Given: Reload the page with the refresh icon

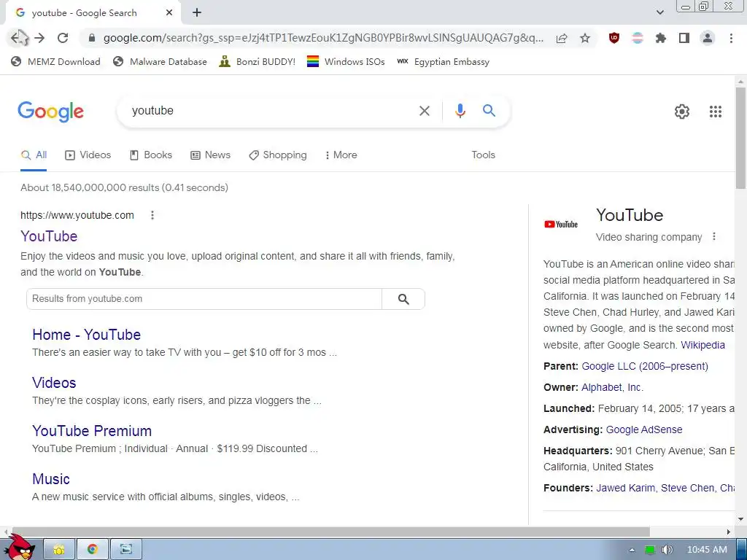Looking at the screenshot, I should coord(63,38).
